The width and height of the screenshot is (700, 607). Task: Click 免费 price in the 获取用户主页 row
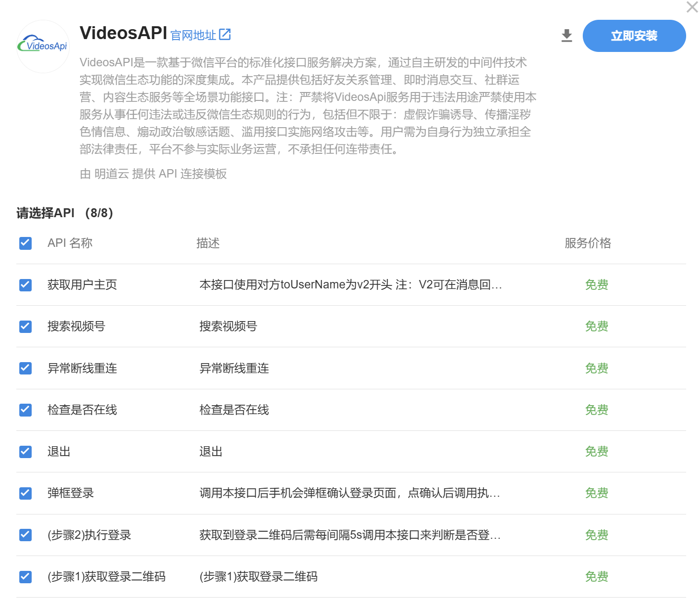click(597, 285)
